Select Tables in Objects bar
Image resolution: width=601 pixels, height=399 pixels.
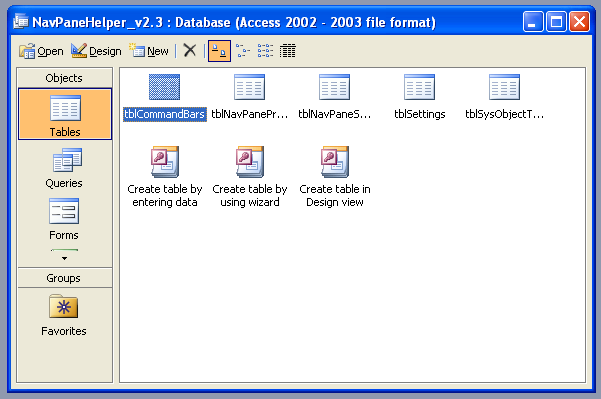pyautogui.click(x=65, y=114)
